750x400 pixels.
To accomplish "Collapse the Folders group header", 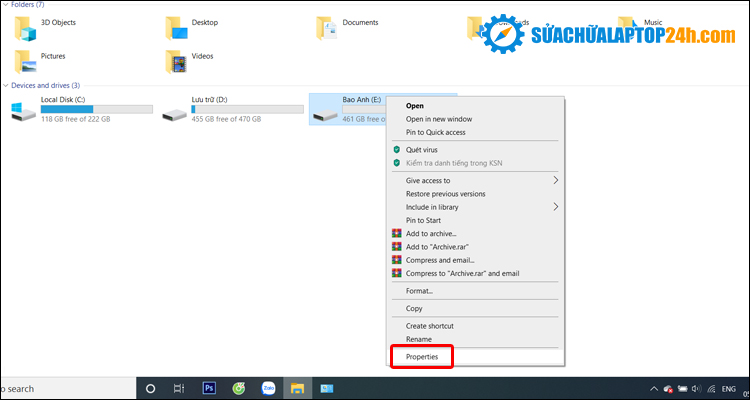I will click(5, 5).
